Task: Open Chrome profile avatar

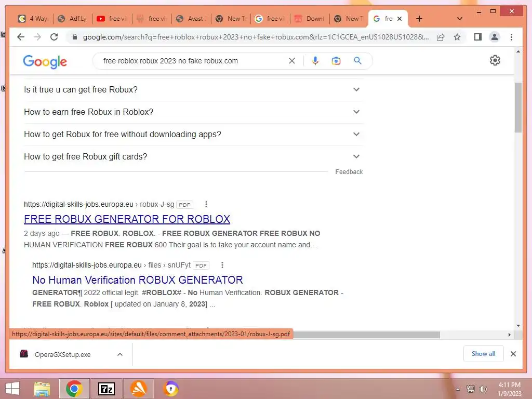Action: (x=495, y=37)
